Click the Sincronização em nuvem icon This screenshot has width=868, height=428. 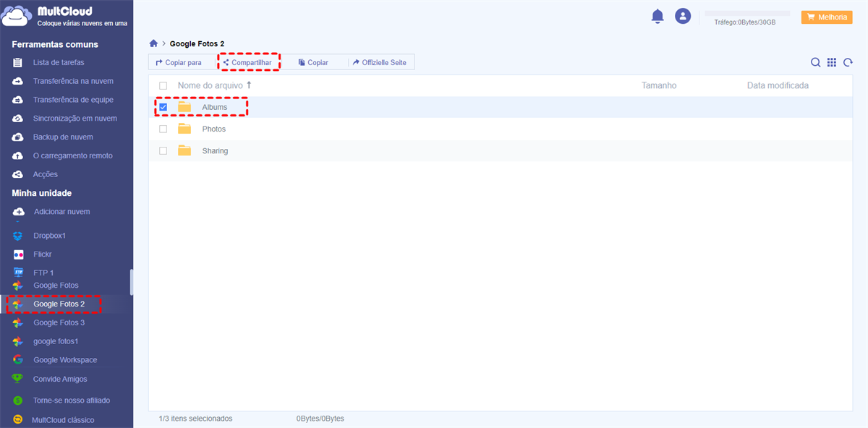click(x=18, y=119)
